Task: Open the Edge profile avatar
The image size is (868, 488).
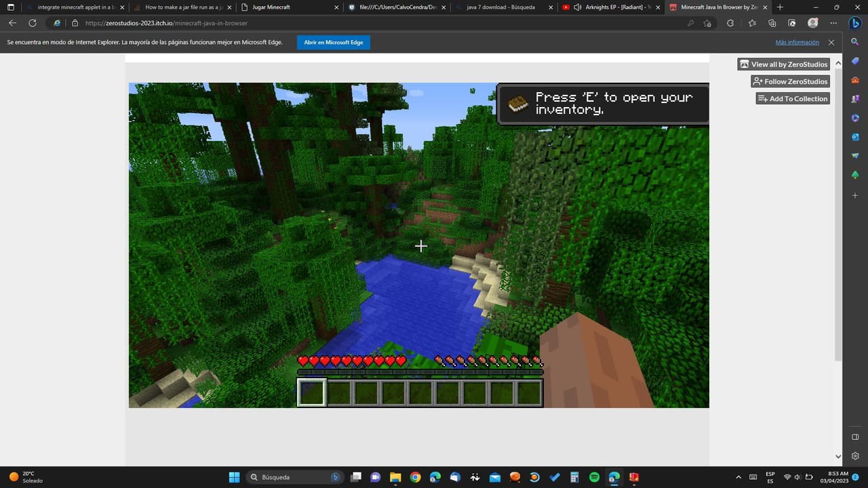Action: (x=812, y=23)
